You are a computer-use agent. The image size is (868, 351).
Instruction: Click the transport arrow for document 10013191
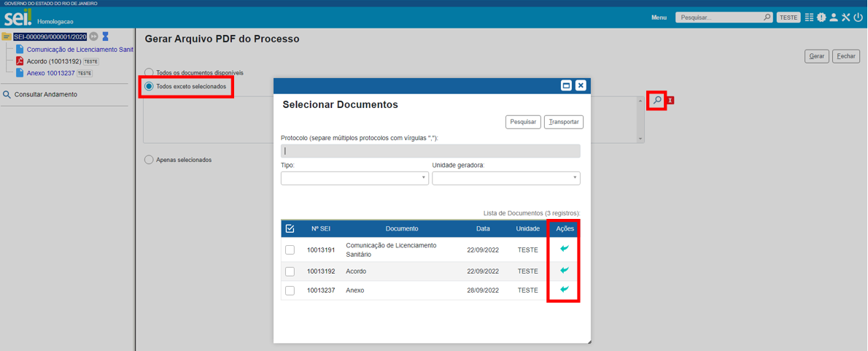tap(565, 249)
